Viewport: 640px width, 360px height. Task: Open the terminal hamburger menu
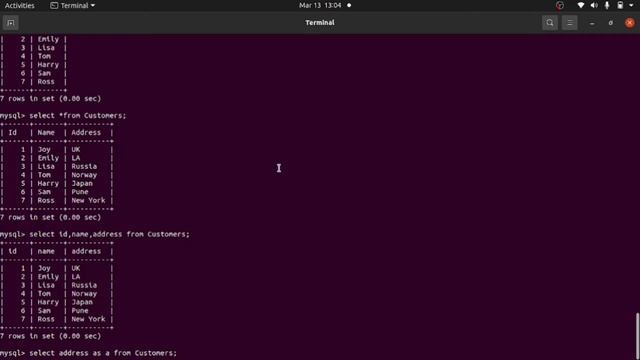569,23
